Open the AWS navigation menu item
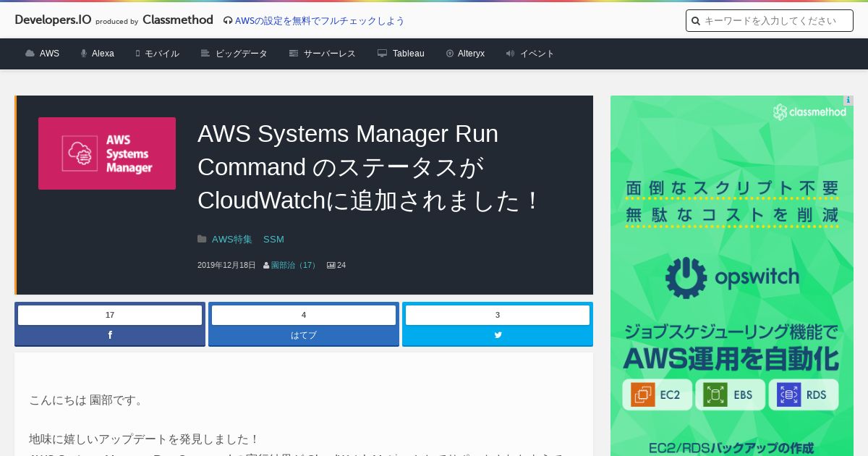 coord(49,54)
